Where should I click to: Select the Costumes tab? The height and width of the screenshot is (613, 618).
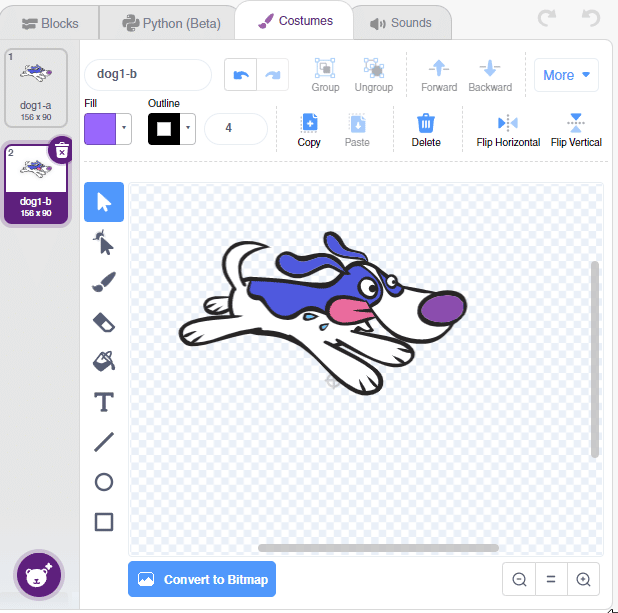pyautogui.click(x=295, y=21)
